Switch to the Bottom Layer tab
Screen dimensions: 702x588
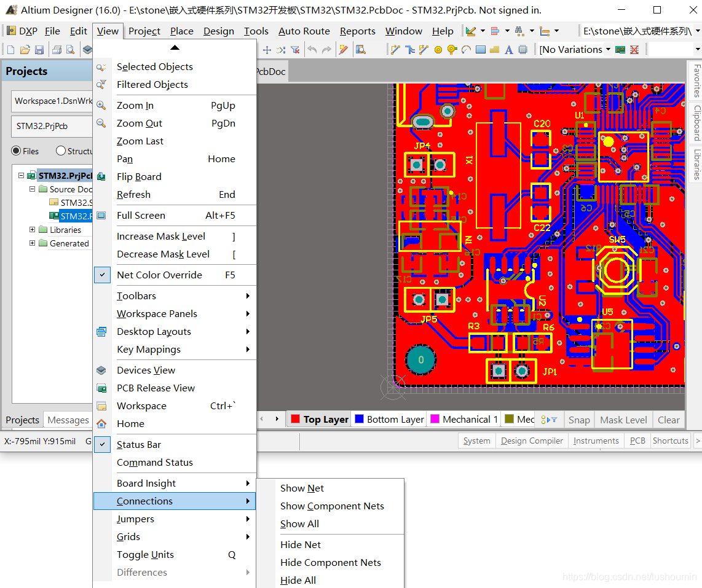tap(395, 420)
